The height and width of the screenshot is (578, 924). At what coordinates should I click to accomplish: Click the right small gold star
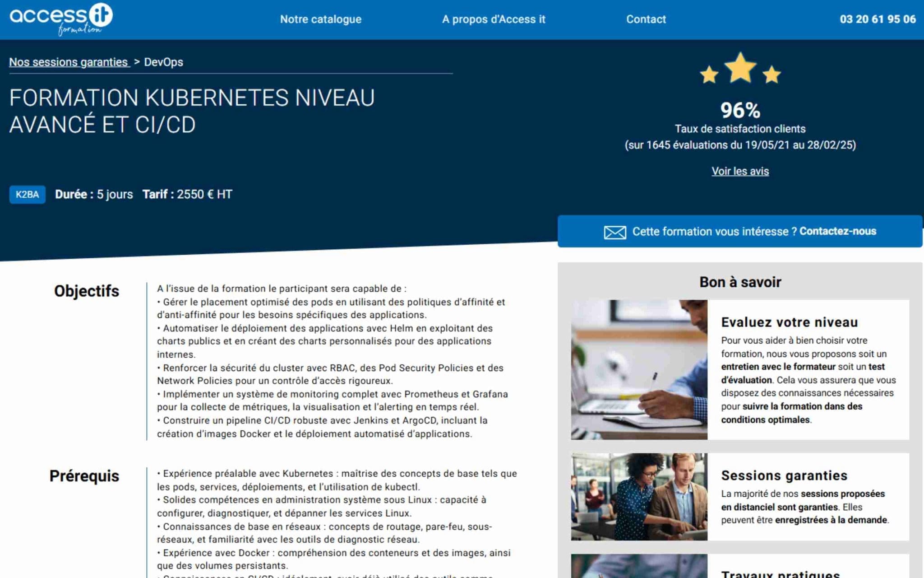772,75
